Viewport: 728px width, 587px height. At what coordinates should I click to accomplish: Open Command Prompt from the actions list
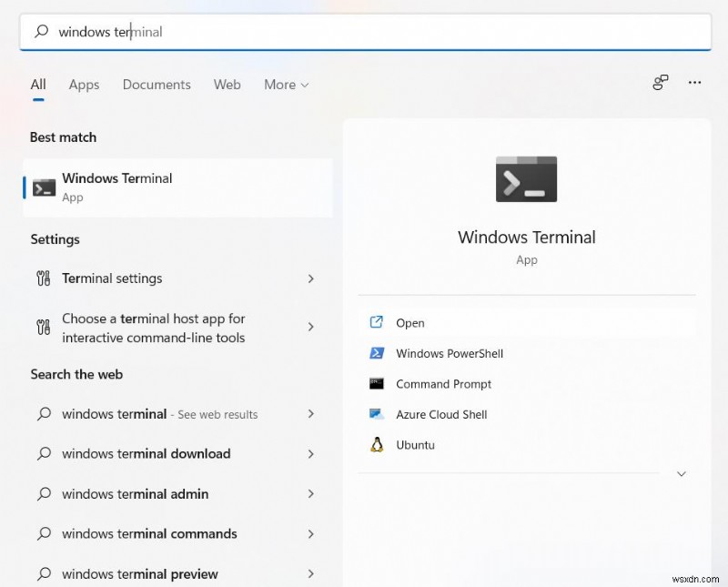(x=443, y=384)
